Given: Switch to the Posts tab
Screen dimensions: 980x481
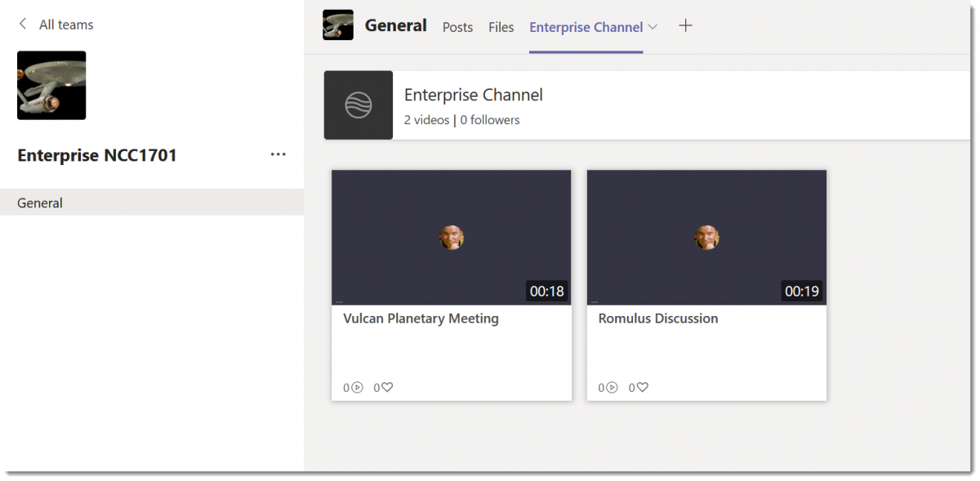Looking at the screenshot, I should pyautogui.click(x=457, y=27).
